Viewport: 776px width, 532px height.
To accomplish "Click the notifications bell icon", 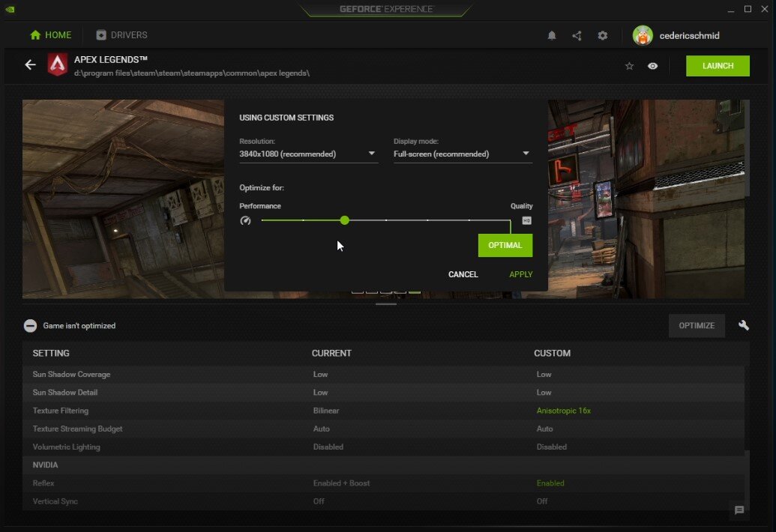I will pos(552,35).
